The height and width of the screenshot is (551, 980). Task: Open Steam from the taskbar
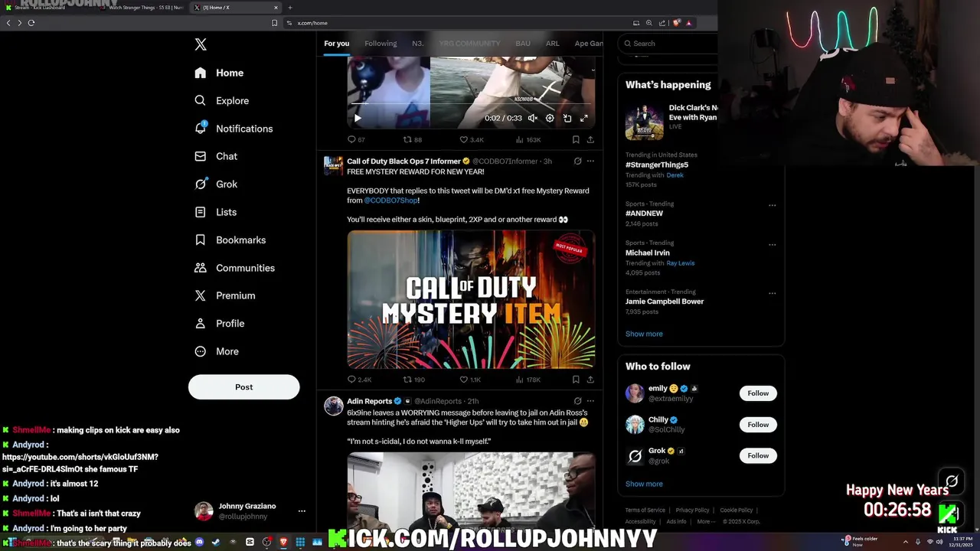click(215, 543)
